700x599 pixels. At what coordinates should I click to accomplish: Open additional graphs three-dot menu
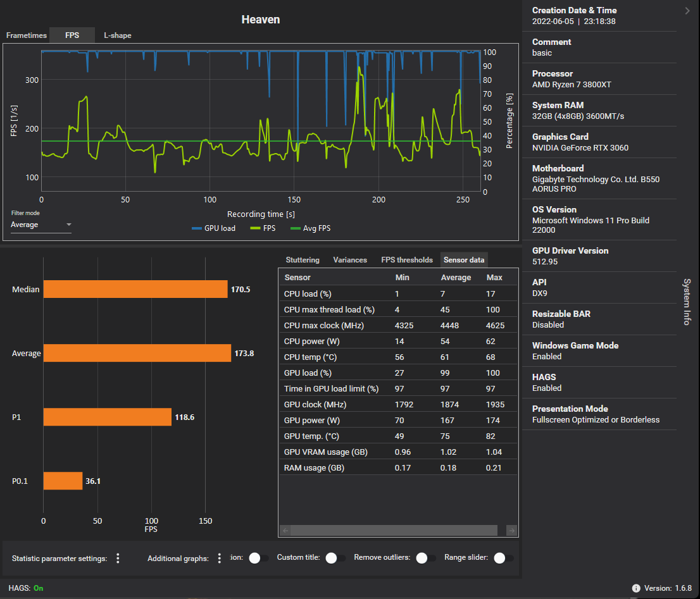pyautogui.click(x=219, y=559)
